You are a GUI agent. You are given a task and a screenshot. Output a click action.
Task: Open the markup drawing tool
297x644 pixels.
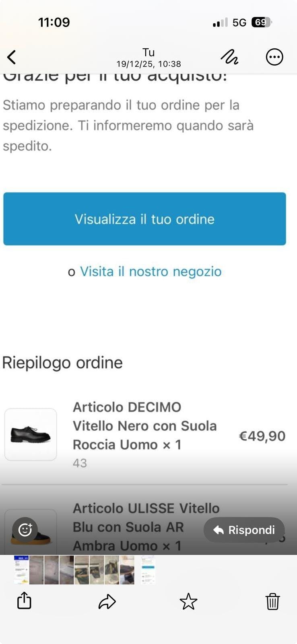click(229, 57)
